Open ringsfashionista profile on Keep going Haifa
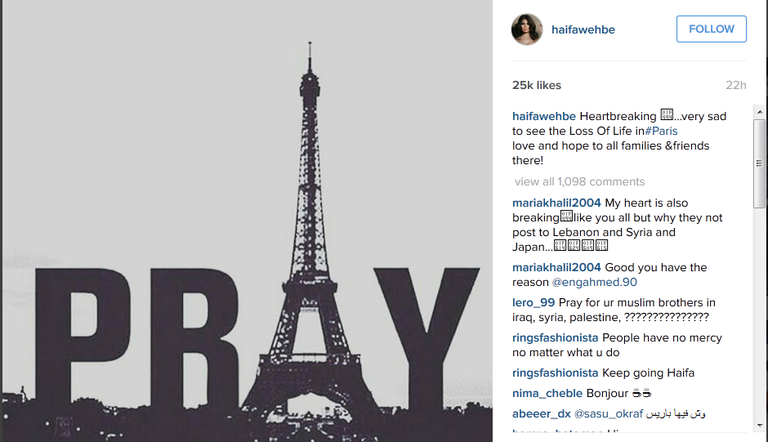This screenshot has height=442, width=768. [555, 373]
